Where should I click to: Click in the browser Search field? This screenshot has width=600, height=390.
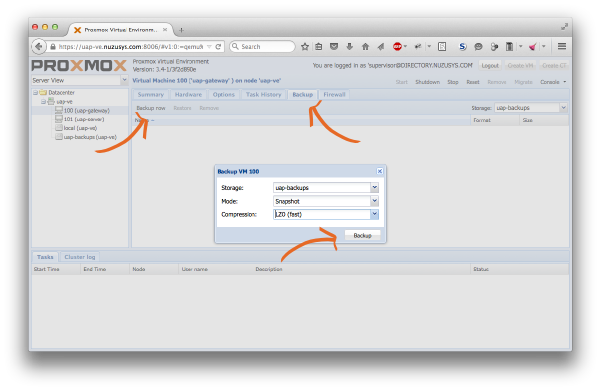coord(262,47)
